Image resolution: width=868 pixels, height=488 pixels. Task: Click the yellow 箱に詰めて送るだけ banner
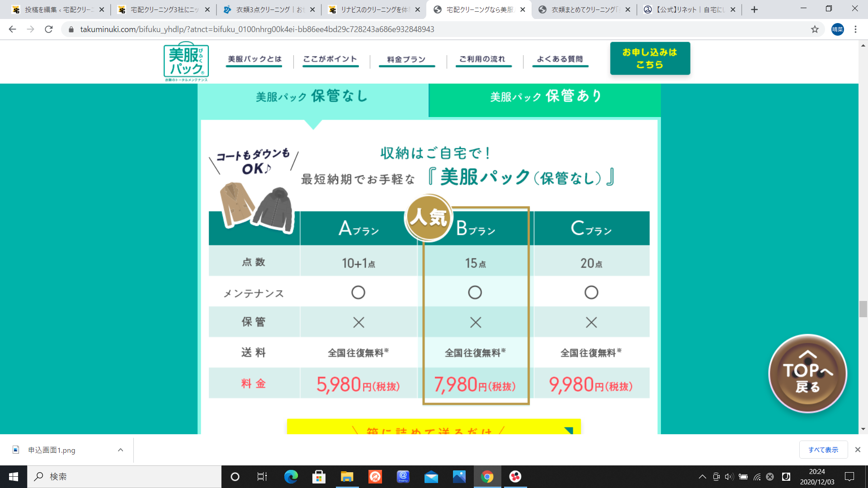pyautogui.click(x=434, y=427)
